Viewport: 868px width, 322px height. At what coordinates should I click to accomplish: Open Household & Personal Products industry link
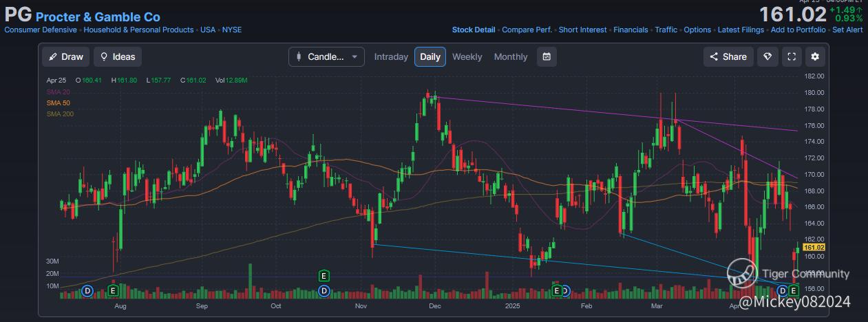tap(139, 30)
